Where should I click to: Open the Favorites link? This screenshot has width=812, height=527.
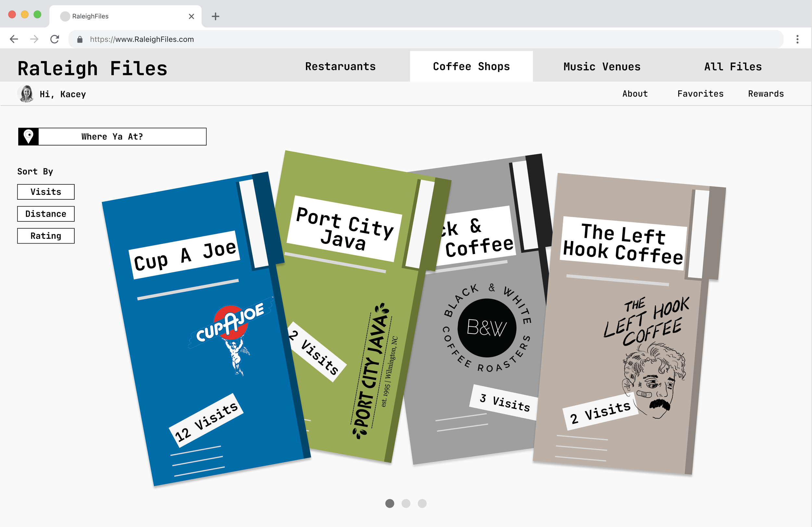(x=700, y=94)
